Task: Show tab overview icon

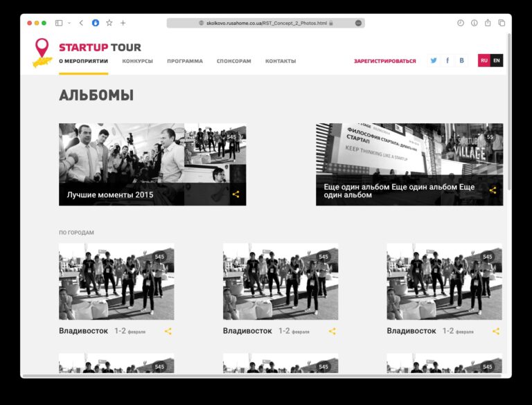Action: 502,23
